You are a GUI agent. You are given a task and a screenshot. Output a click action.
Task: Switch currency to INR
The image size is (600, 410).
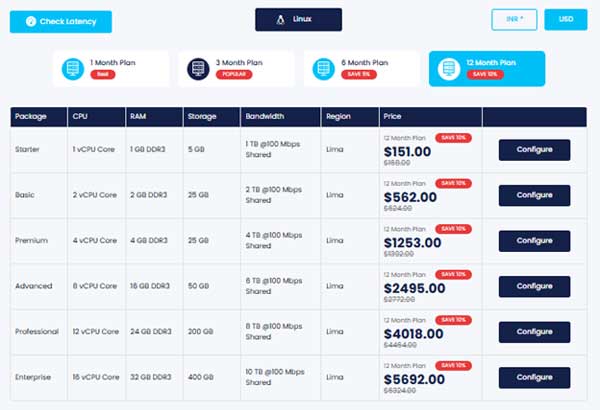pyautogui.click(x=514, y=19)
